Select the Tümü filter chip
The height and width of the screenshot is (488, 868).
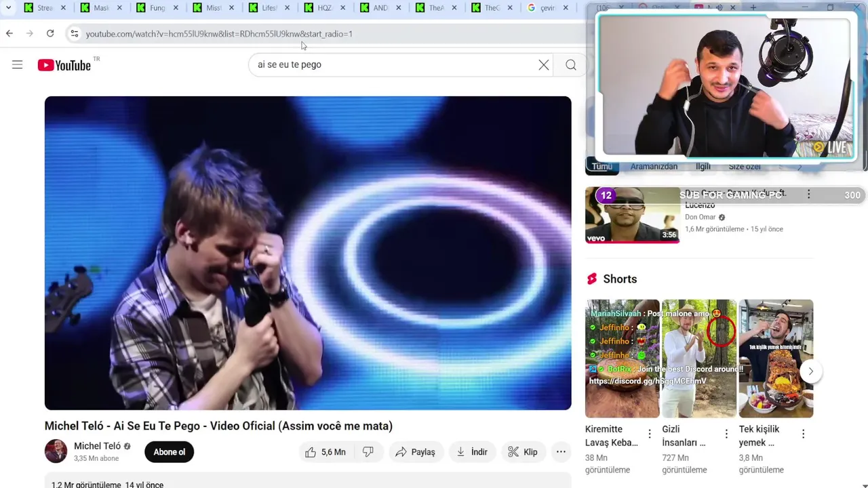point(602,167)
